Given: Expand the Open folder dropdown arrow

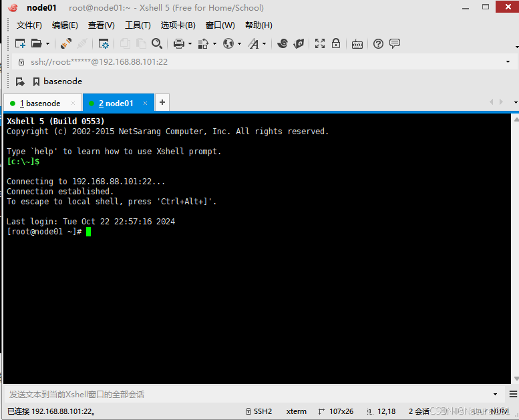Looking at the screenshot, I should tap(47, 43).
